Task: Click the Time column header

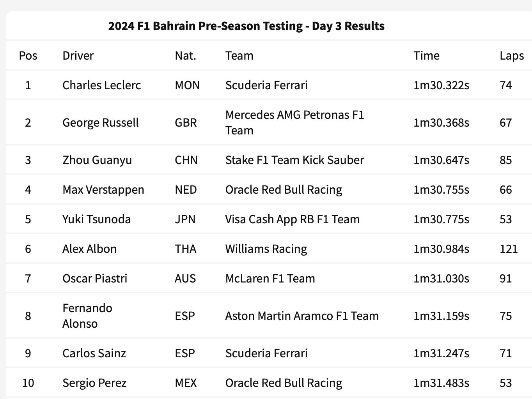Action: [x=426, y=55]
